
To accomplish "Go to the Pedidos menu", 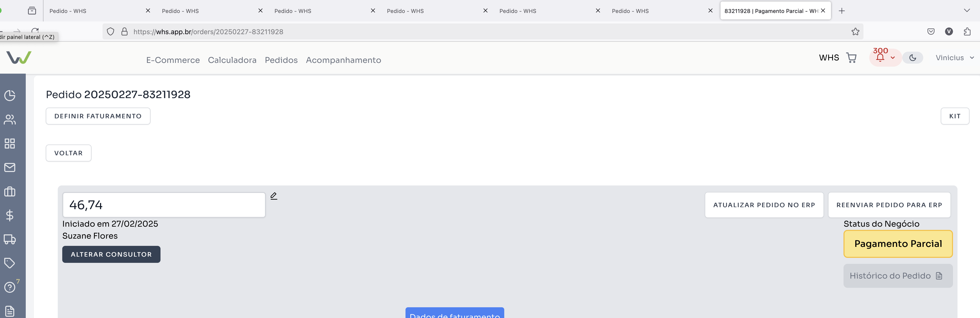I will [281, 60].
